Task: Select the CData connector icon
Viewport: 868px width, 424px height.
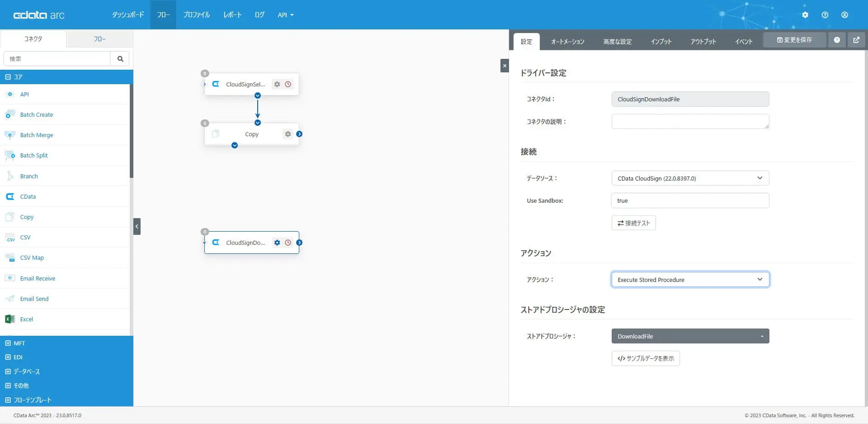Action: pyautogui.click(x=9, y=196)
